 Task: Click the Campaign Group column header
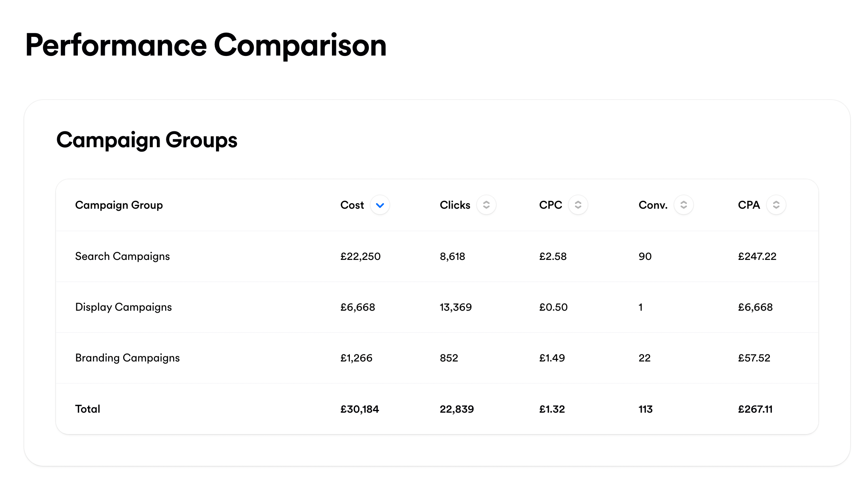[x=119, y=205]
